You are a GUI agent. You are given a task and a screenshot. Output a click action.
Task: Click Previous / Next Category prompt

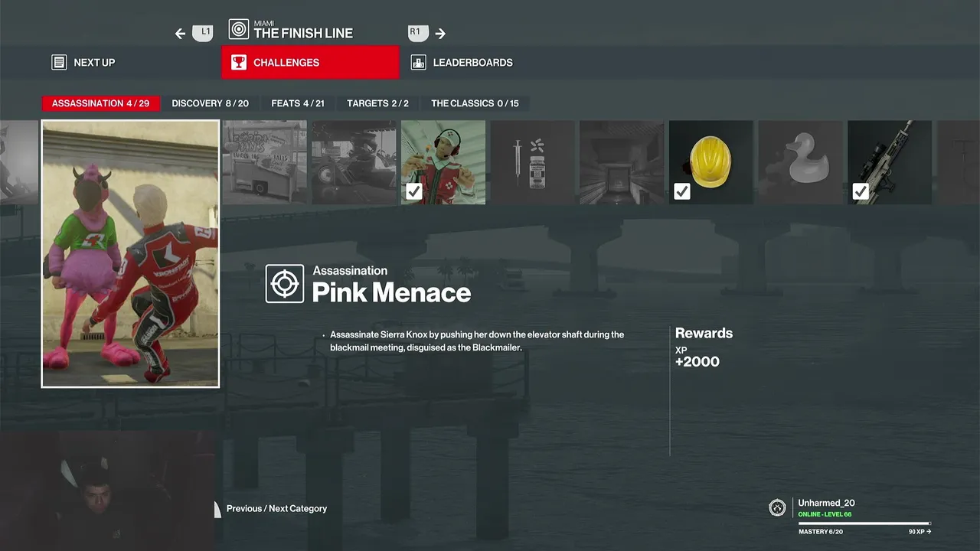coord(276,508)
